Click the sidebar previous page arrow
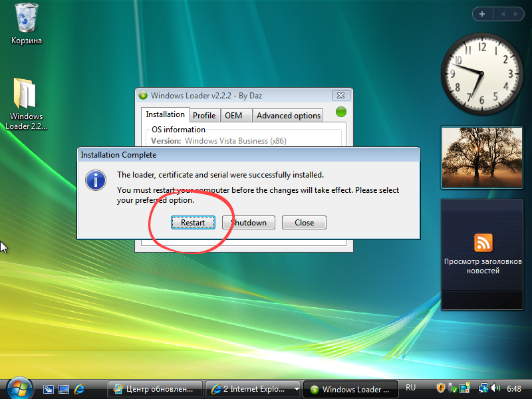The image size is (532, 399). pos(503,14)
